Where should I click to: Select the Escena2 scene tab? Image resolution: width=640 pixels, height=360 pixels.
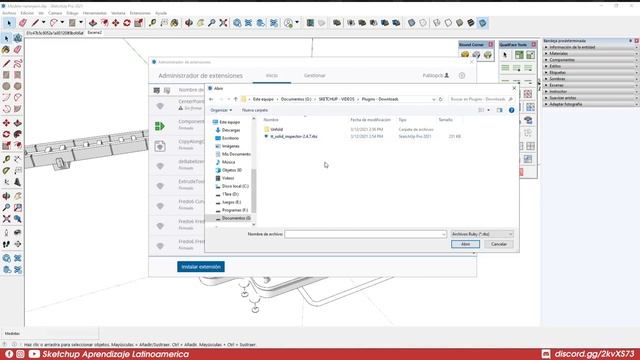(x=95, y=33)
